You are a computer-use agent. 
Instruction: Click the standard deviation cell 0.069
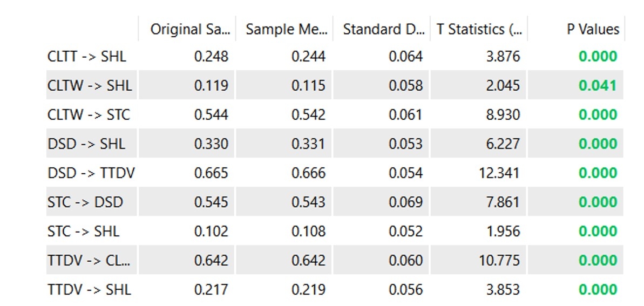coord(405,202)
